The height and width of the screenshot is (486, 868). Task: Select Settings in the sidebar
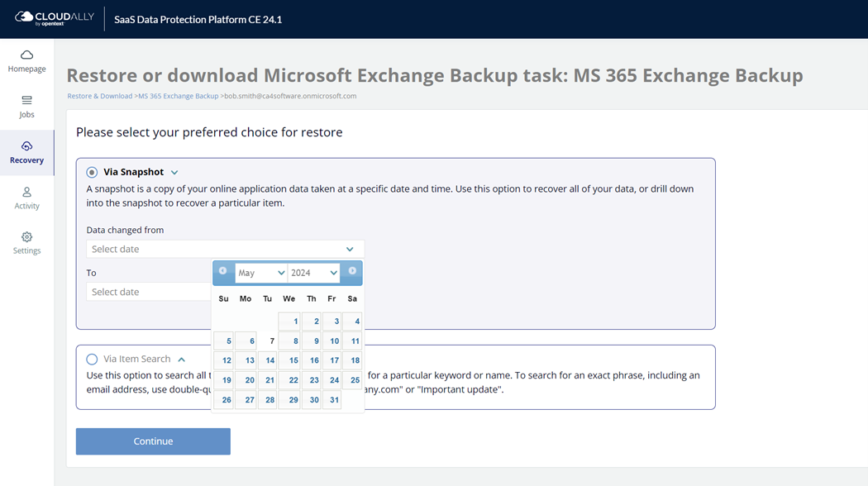tap(26, 244)
